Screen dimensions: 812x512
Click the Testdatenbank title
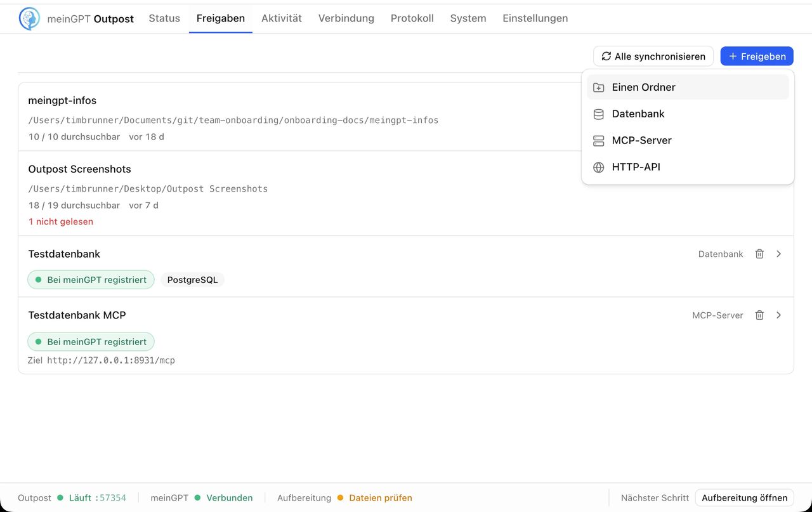click(x=64, y=254)
